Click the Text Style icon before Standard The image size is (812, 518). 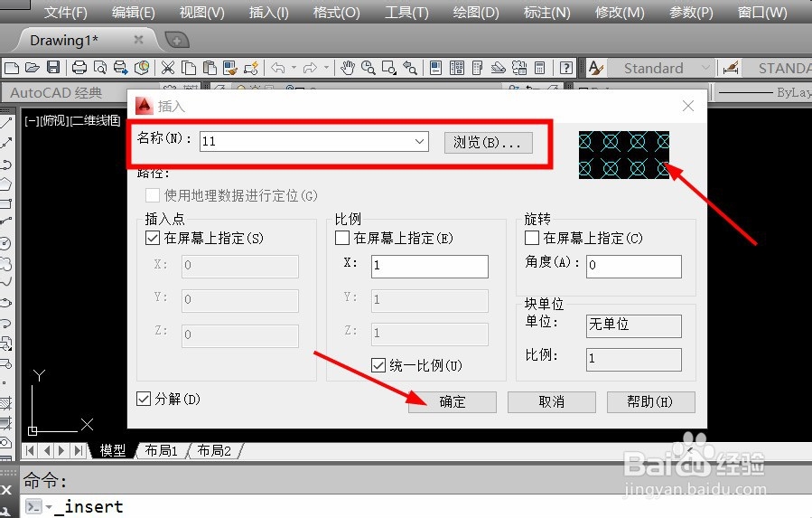(x=596, y=68)
